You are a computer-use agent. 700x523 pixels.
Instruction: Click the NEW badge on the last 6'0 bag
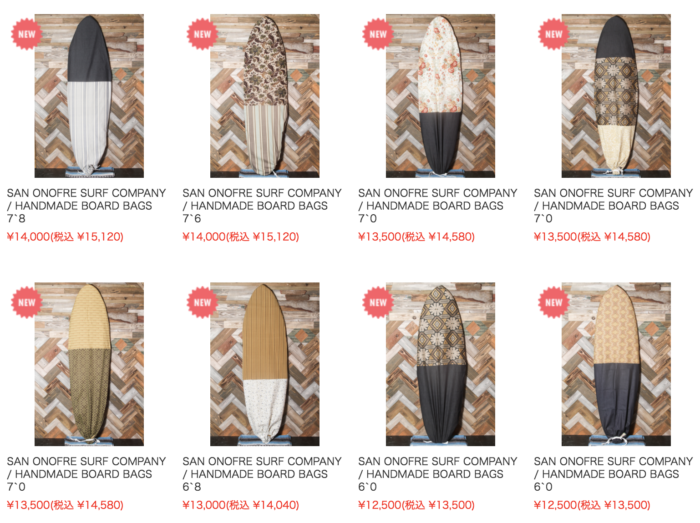point(554,302)
